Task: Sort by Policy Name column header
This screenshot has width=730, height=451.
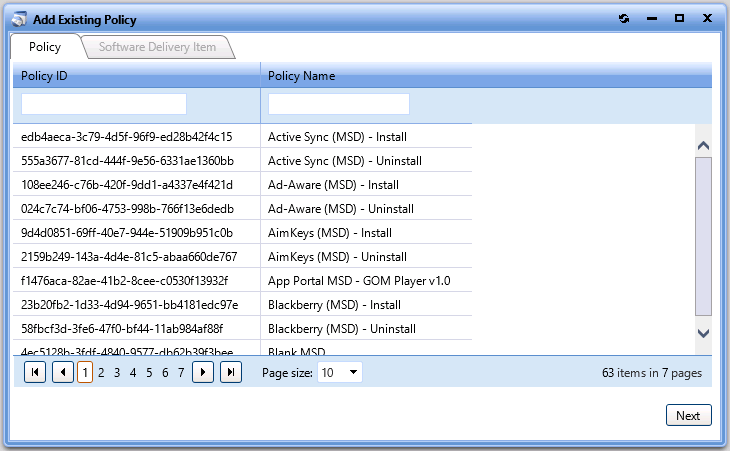Action: coord(486,75)
